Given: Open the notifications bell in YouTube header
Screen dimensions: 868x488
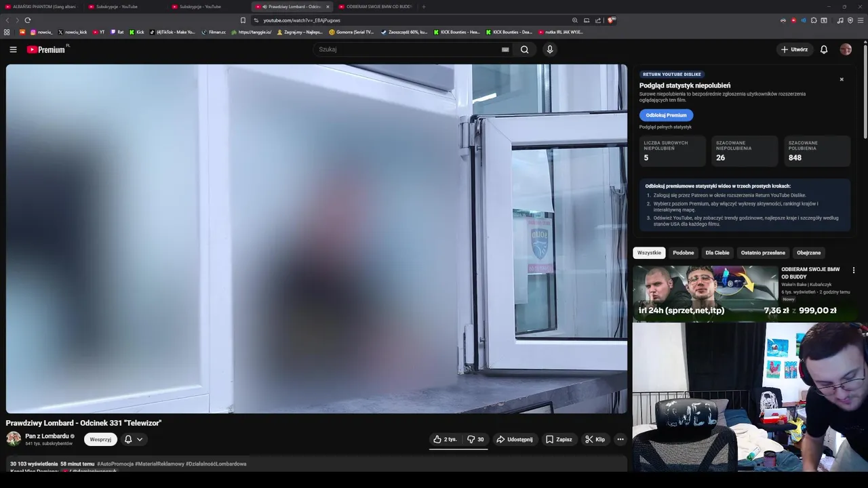Looking at the screenshot, I should 824,49.
